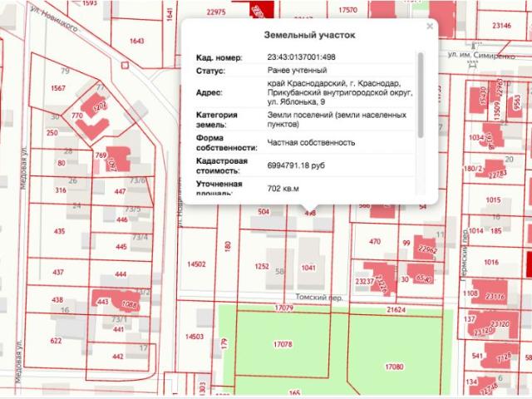Click area value 702 кв.м
Image resolution: width=532 pixels, height=399 pixels.
click(283, 189)
